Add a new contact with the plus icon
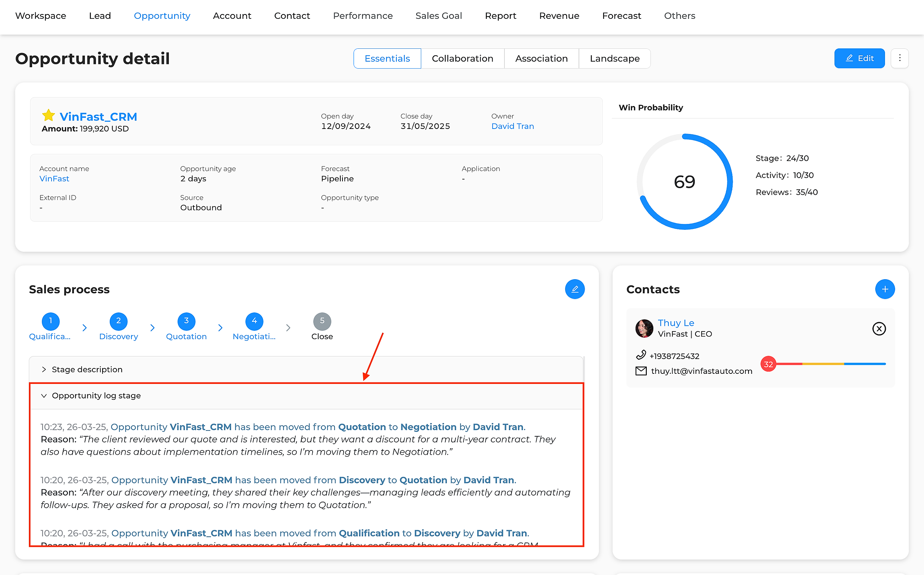Image resolution: width=924 pixels, height=575 pixels. coord(885,289)
